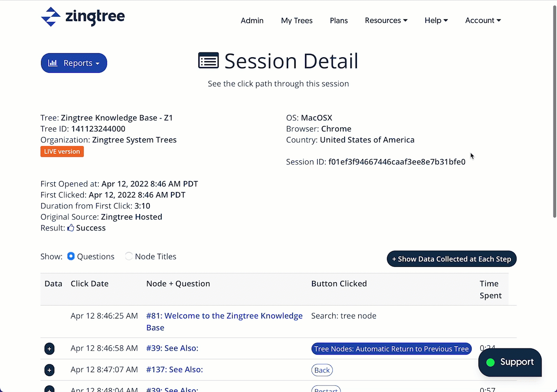Click the Session ID value
The image size is (557, 392).
397,162
